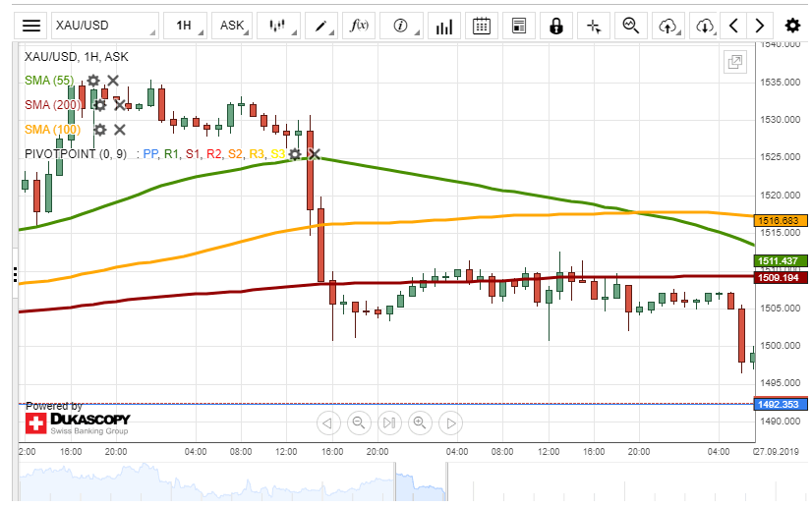Open the info icon dropdown
The width and height of the screenshot is (812, 507).
point(401,26)
